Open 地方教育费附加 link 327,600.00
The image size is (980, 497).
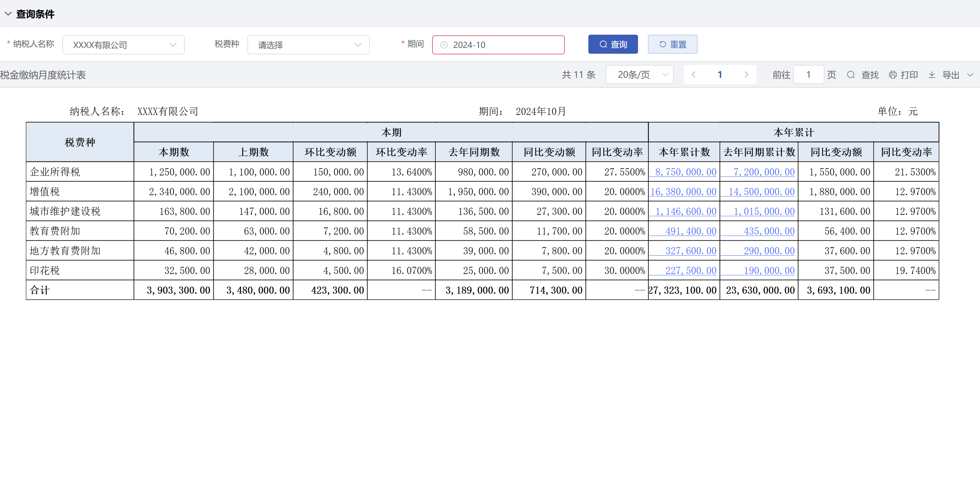pyautogui.click(x=691, y=251)
